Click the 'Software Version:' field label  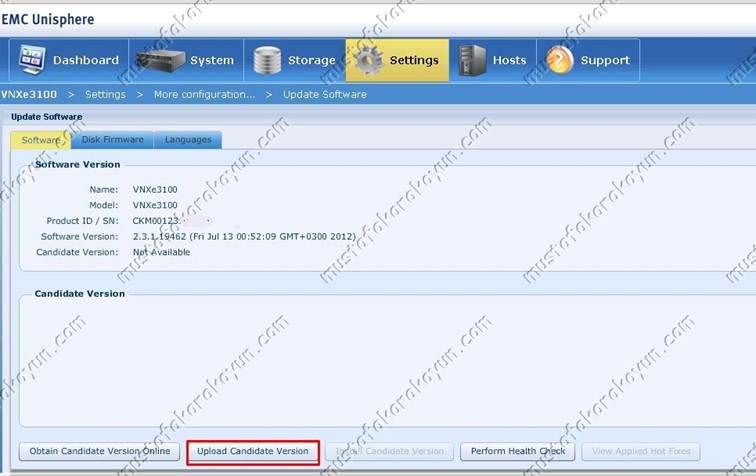click(80, 237)
